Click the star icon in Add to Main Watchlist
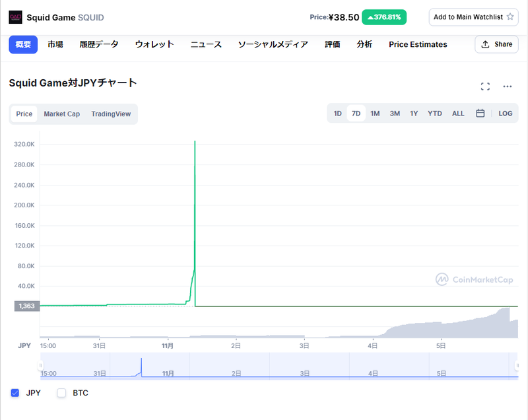This screenshot has height=420, width=528. tap(510, 17)
